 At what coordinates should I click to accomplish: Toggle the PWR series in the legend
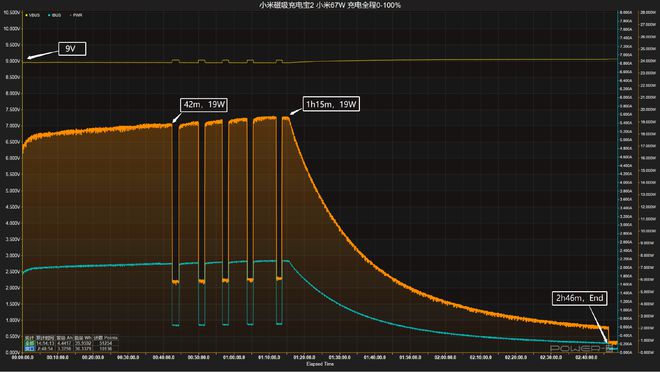(76, 15)
